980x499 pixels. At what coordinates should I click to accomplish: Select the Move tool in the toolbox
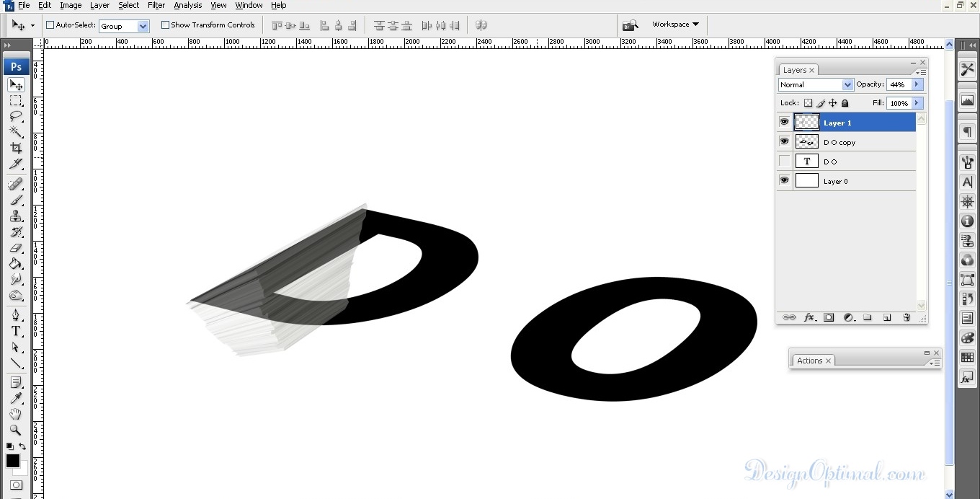16,84
